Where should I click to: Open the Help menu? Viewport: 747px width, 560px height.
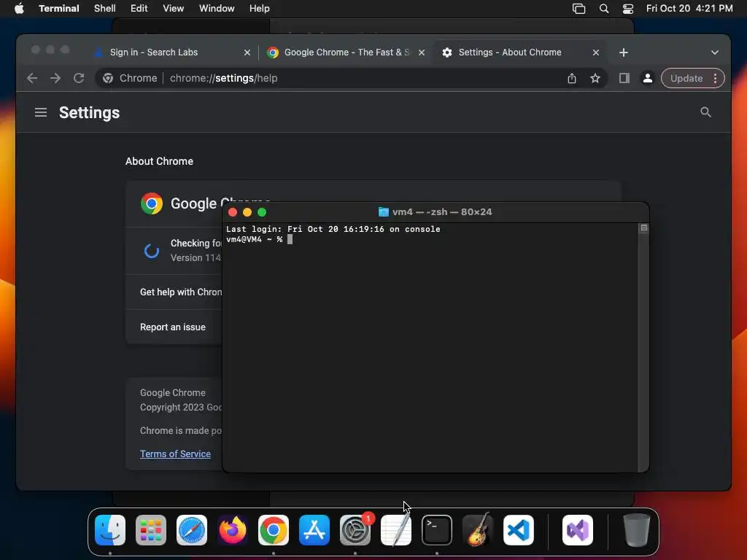point(260,9)
